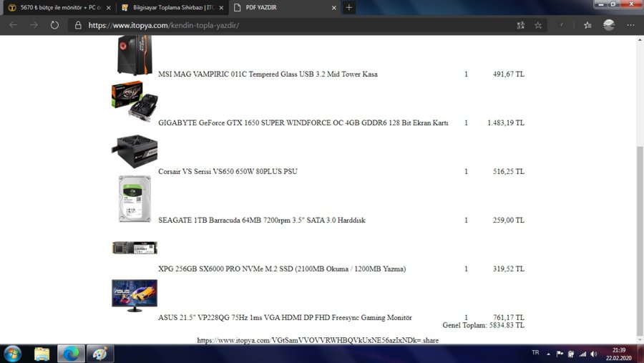
Task: Click Corsair VS Serisi VS650 product name
Action: click(x=228, y=171)
